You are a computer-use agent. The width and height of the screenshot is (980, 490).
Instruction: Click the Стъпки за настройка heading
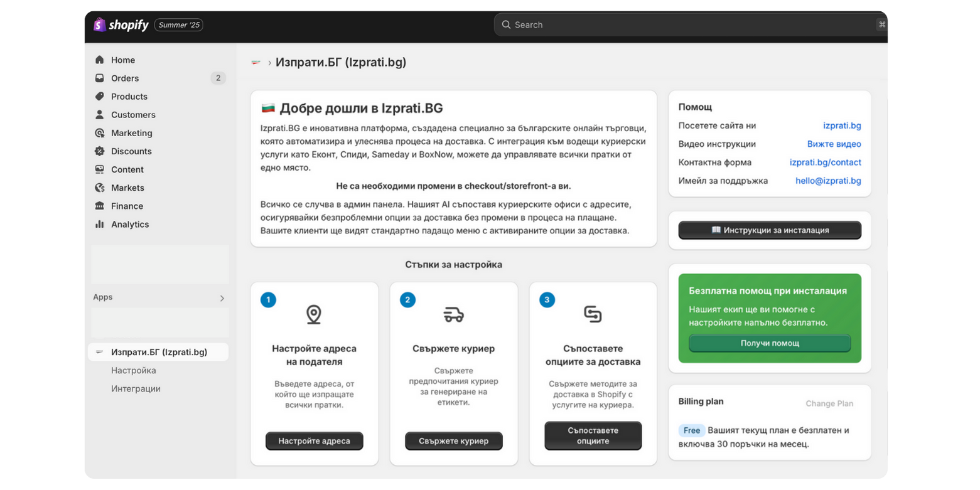454,265
